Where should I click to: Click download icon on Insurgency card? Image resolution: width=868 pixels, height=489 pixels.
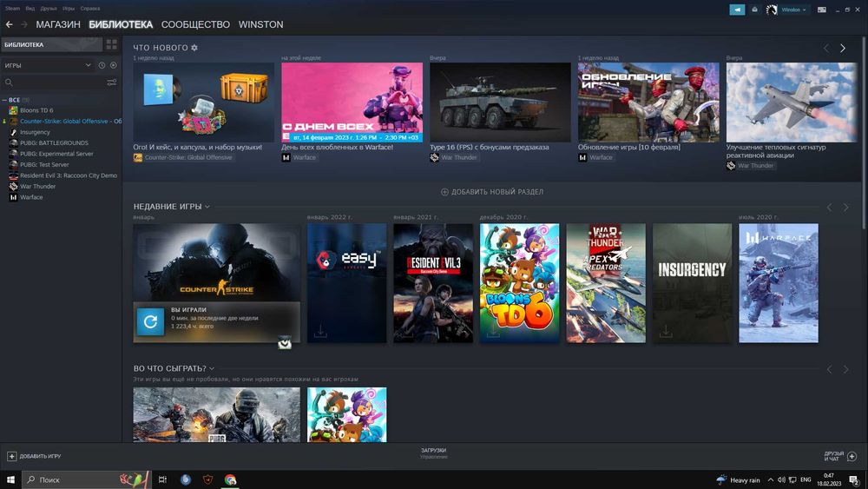666,331
